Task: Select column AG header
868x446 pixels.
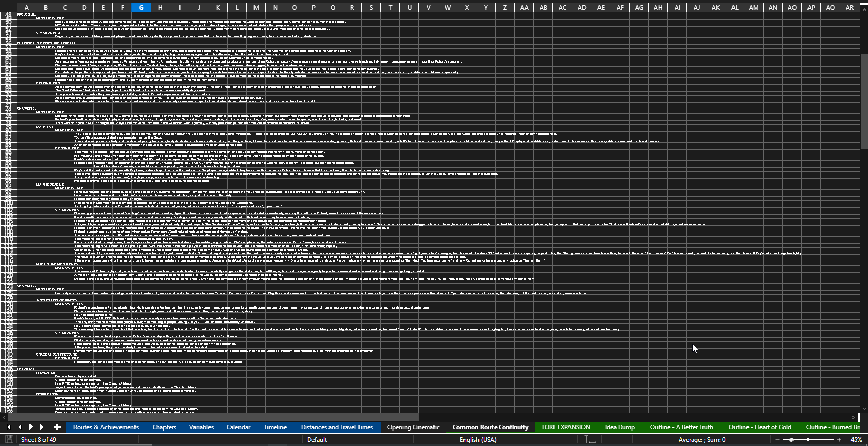Action: pyautogui.click(x=639, y=7)
